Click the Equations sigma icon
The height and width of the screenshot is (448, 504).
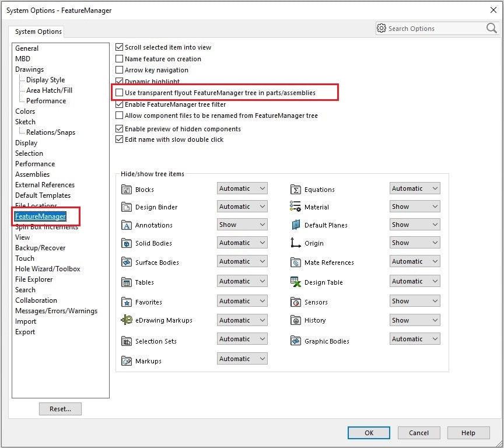tap(295, 189)
